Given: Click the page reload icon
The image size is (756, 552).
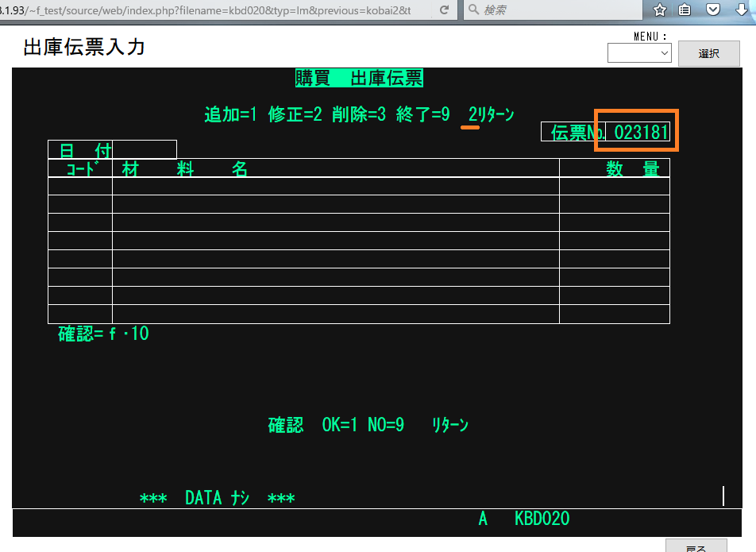Looking at the screenshot, I should [x=445, y=10].
